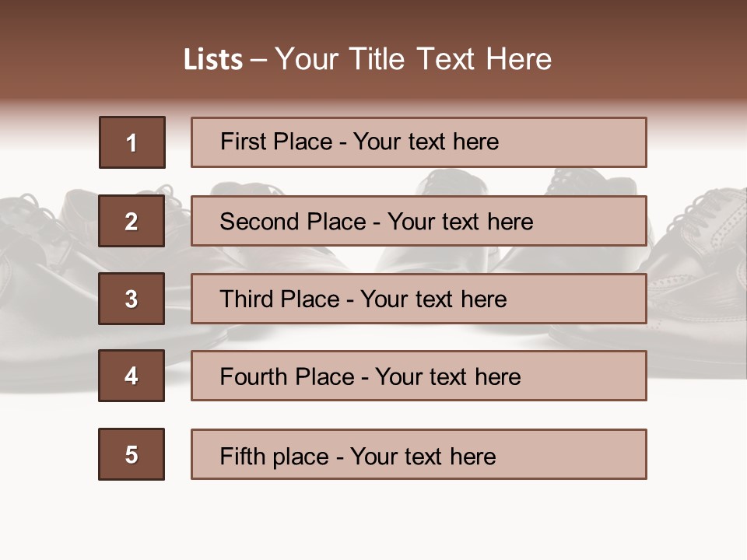Select the number 2 square
This screenshot has height=560, width=747.
click(x=132, y=221)
